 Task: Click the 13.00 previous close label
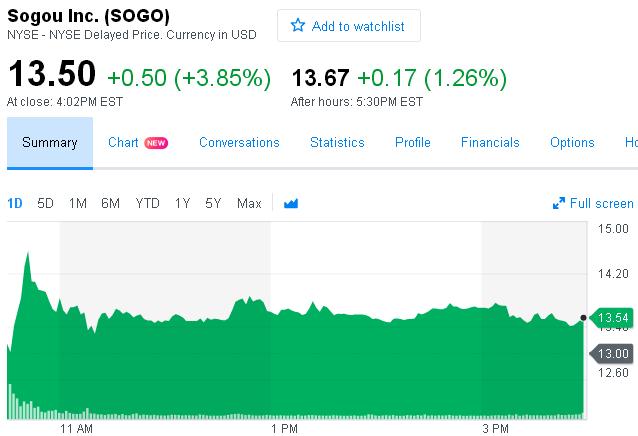click(x=612, y=353)
